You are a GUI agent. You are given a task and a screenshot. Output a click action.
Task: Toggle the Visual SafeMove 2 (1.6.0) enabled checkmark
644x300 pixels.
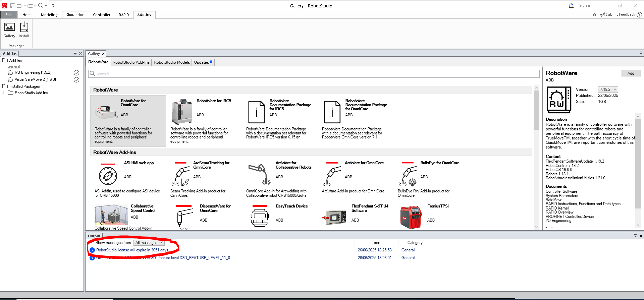(x=76, y=80)
